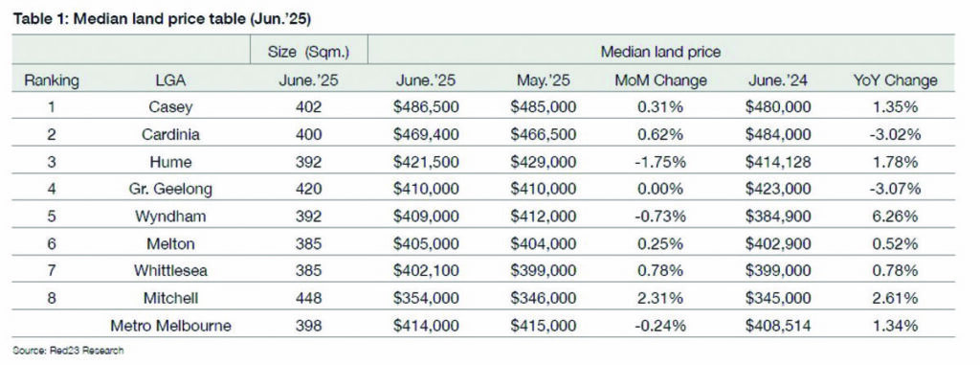Click Metro Melbourne June '25 price $414,000
980x365 pixels.
(x=426, y=326)
